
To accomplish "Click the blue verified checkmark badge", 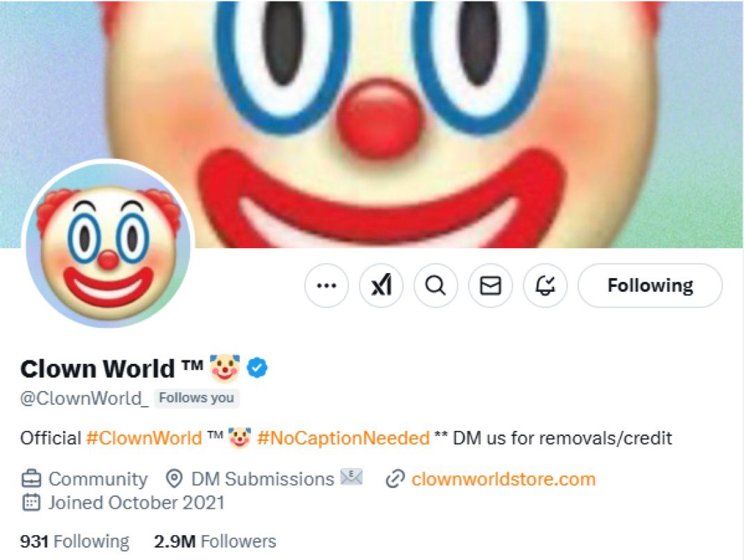I will [259, 368].
